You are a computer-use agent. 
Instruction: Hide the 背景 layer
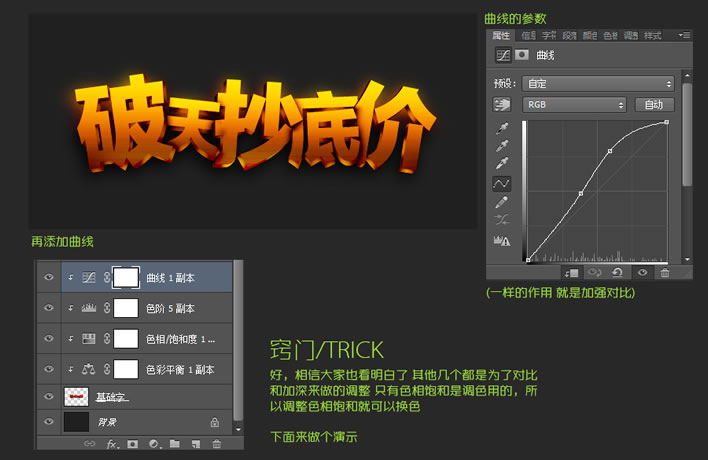[49, 422]
